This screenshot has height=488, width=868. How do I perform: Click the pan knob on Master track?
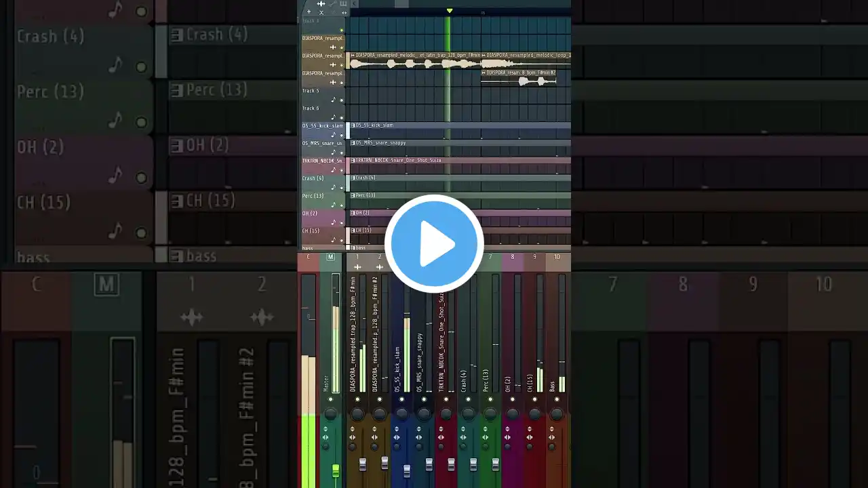(330, 413)
